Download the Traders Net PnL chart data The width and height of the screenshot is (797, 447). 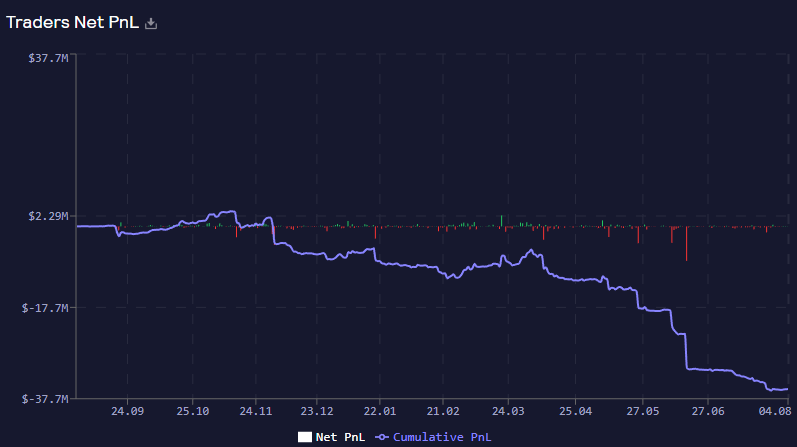coord(151,23)
